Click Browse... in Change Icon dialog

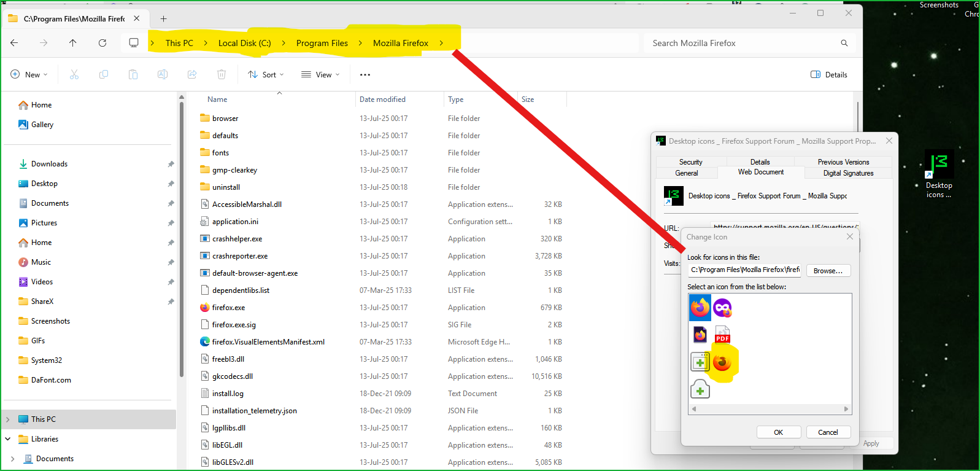[x=828, y=271]
